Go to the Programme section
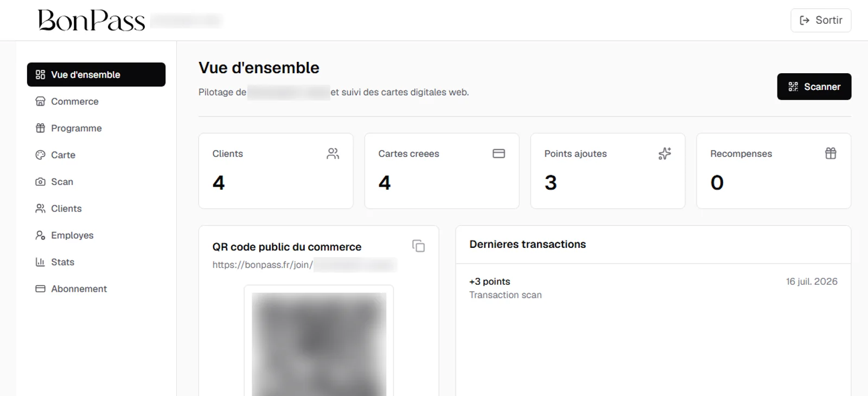Screen dimensions: 868x396 [x=96, y=128]
